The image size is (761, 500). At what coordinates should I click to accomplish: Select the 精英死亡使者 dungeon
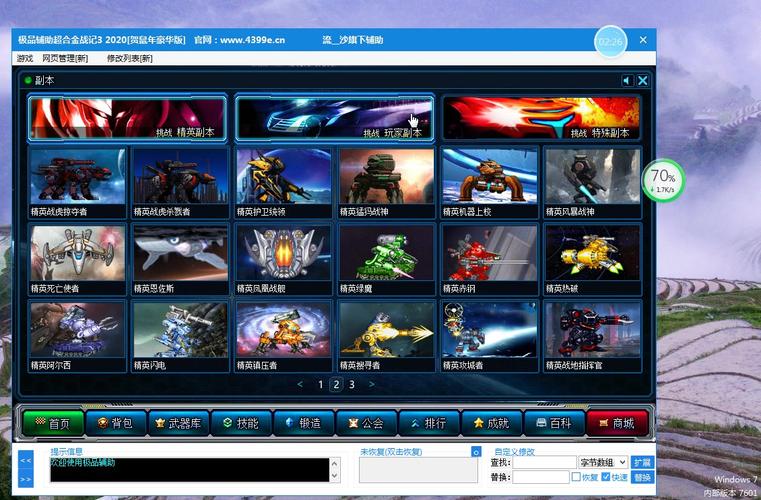coord(78,259)
